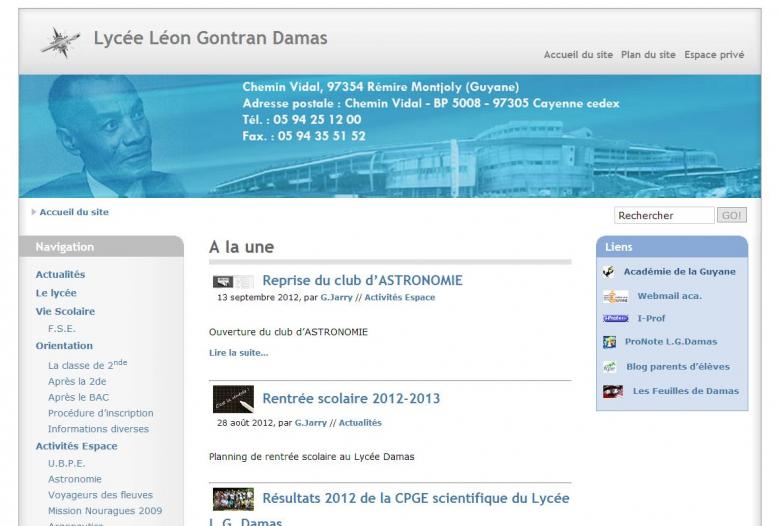
Task: Open Accueil du site in top header
Action: (578, 55)
